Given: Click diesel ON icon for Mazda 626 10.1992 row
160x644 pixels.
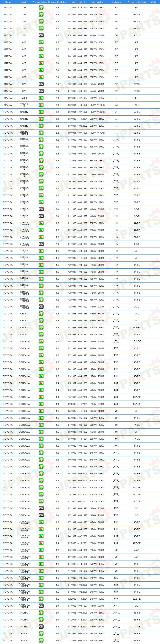Looking at the screenshot, I should [41, 84].
